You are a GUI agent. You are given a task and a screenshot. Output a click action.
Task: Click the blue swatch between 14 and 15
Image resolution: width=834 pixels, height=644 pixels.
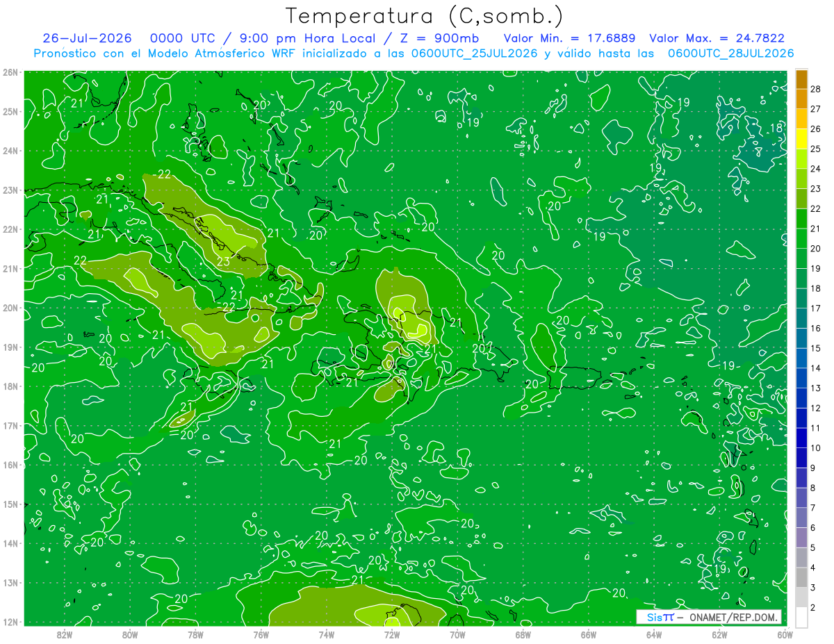tap(801, 358)
